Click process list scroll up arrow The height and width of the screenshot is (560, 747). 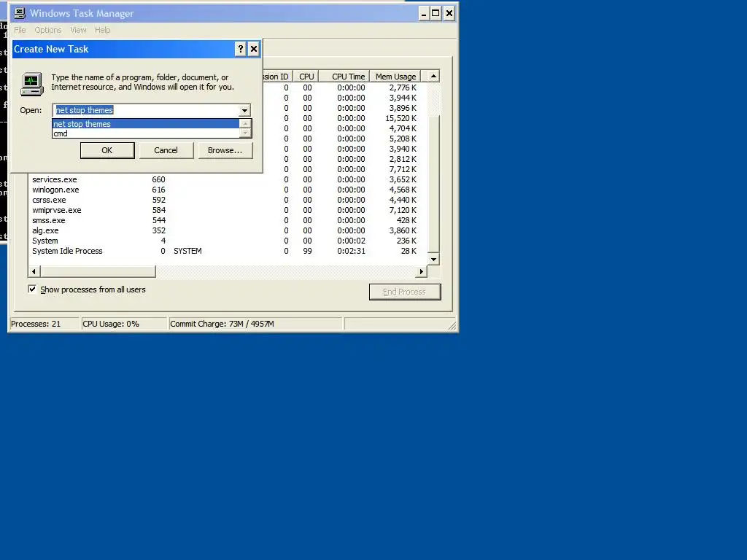coord(433,76)
